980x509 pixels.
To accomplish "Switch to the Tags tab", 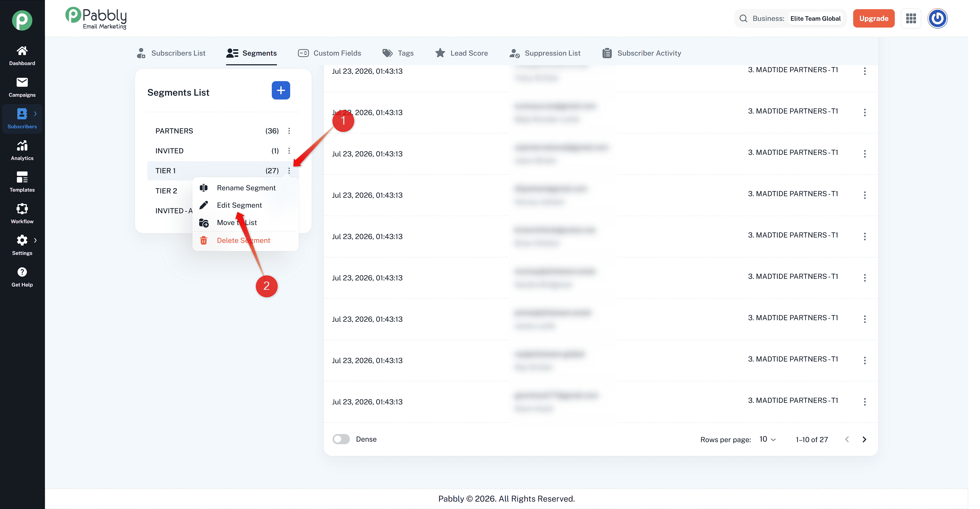I will tap(398, 53).
